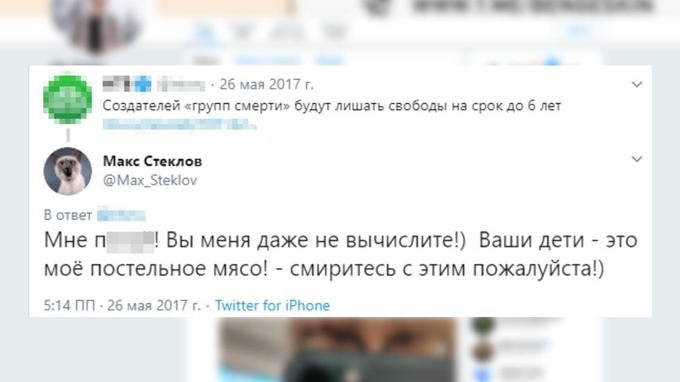The image size is (680, 382).
Task: Follow pixelated link under «групп смерти» tweet
Action: coord(180,125)
